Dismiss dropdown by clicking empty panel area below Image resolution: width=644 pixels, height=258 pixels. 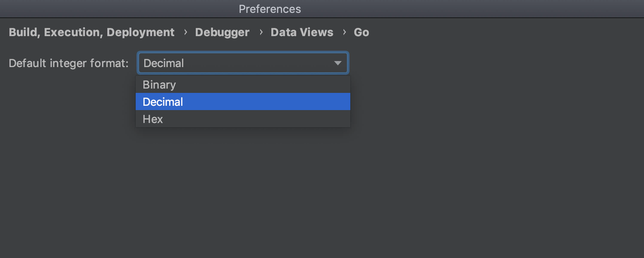coord(322,193)
